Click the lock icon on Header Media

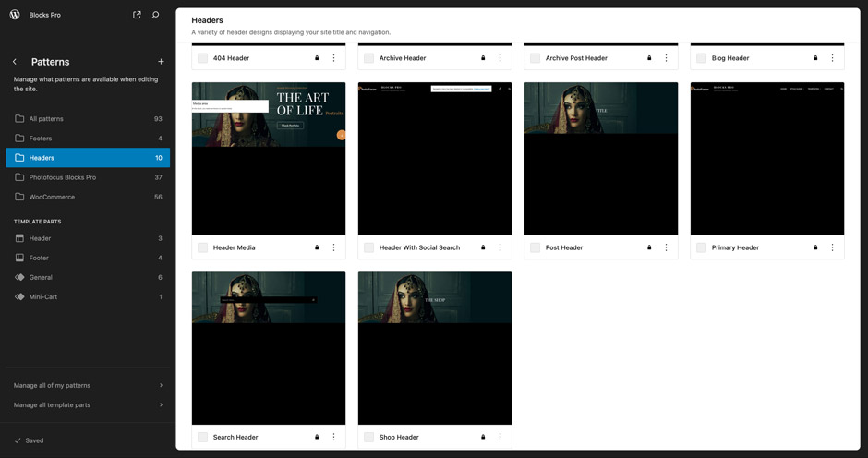click(317, 247)
